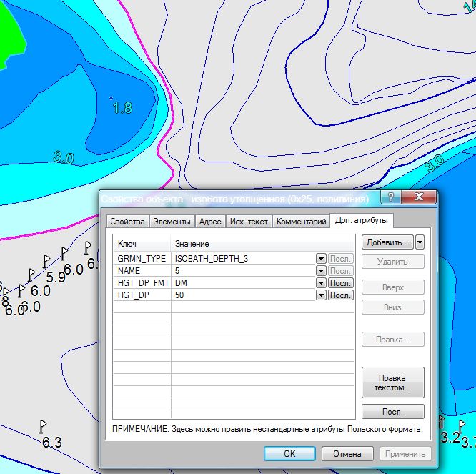
Task: Click the flag marker labeled 6.3
Action: point(42,426)
